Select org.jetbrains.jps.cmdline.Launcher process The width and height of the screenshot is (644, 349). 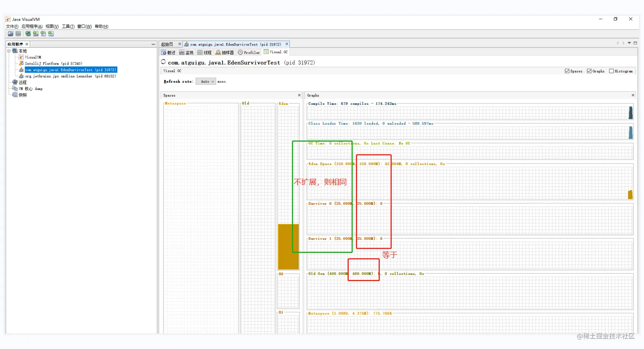pos(70,76)
